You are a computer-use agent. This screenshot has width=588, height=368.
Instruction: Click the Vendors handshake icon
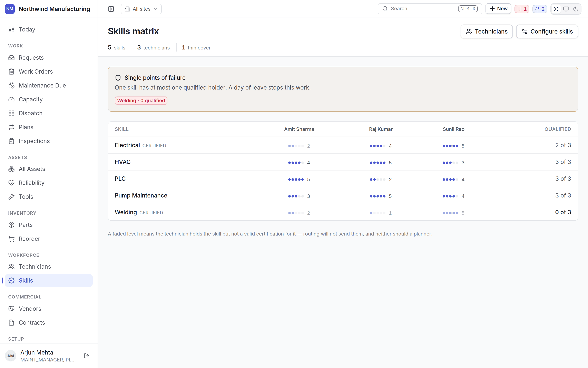point(11,309)
